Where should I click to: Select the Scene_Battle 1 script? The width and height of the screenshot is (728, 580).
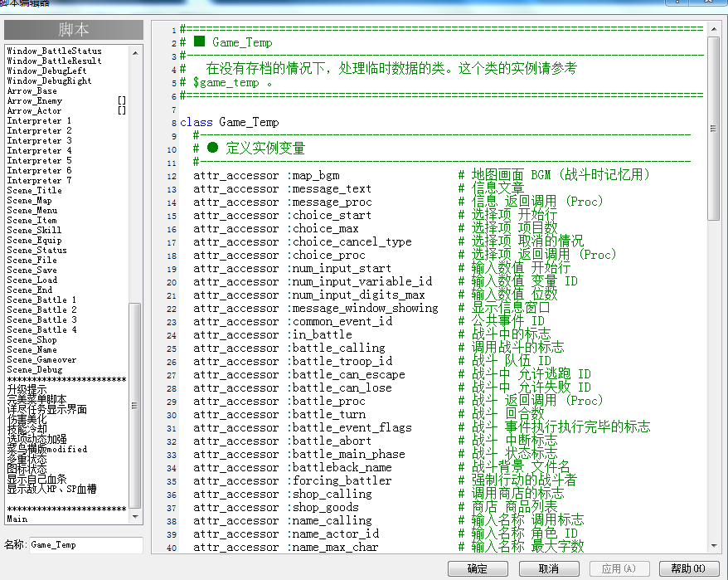41,300
